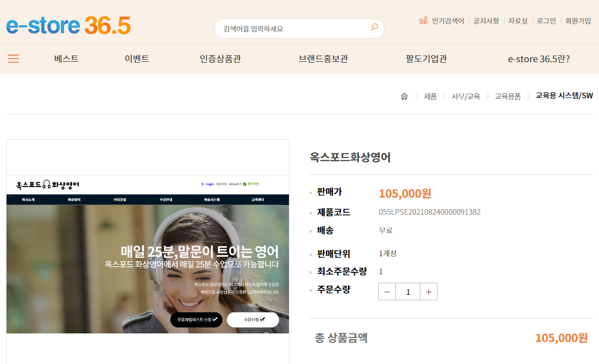The width and height of the screenshot is (599, 364).
Task: Click the 옥스포드화상영어 product title
Action: [350, 157]
